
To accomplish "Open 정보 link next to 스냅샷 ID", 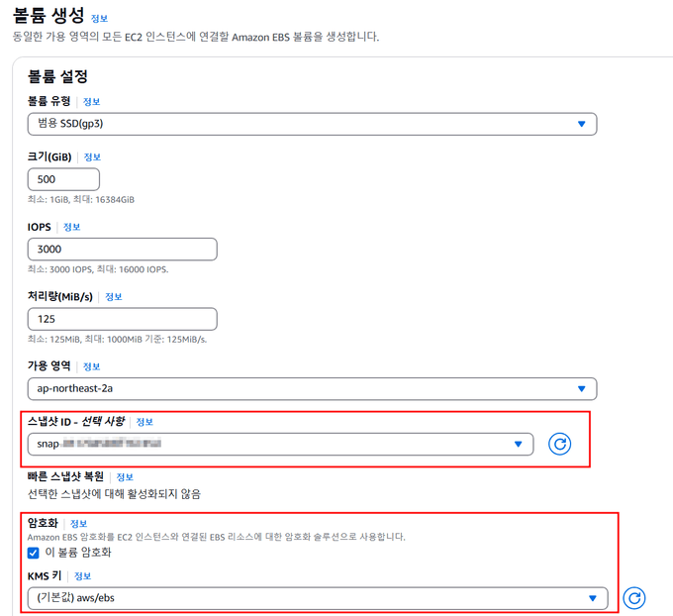I will (144, 422).
